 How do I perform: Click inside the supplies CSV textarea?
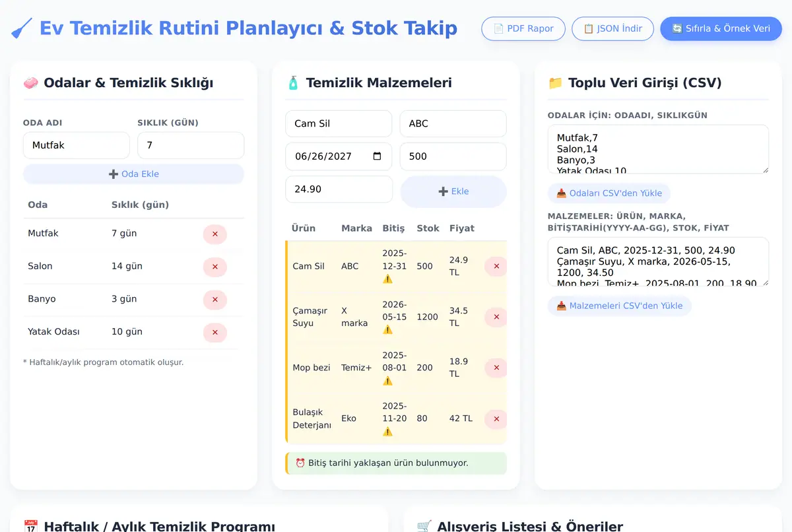pos(658,262)
